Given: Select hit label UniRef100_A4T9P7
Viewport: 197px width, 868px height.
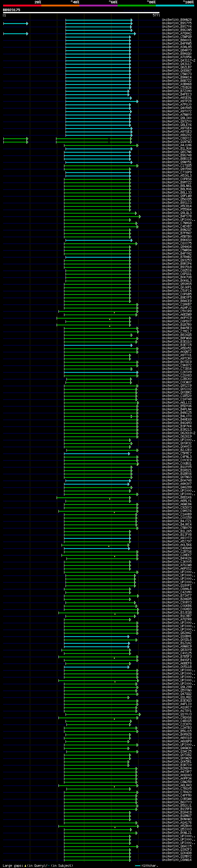Looking at the screenshot, I should [x=177, y=772].
